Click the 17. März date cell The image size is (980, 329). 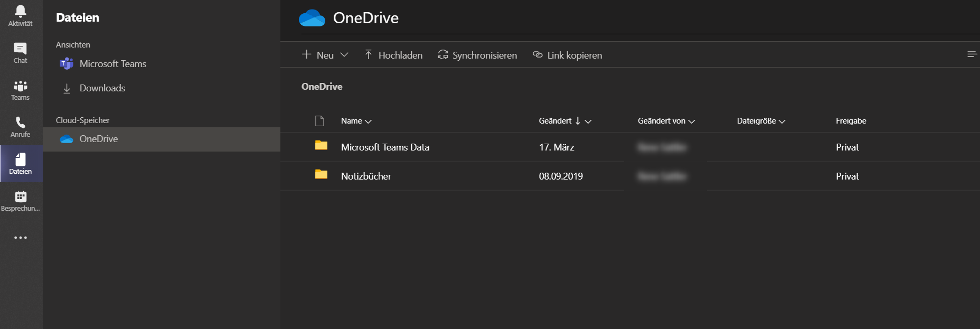[557, 147]
